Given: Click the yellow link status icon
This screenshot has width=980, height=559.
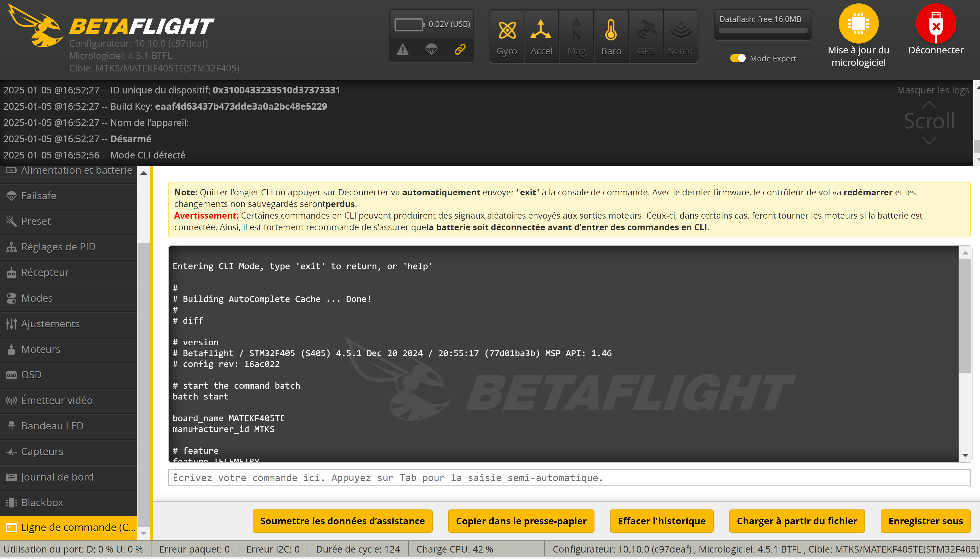Looking at the screenshot, I should tap(460, 49).
